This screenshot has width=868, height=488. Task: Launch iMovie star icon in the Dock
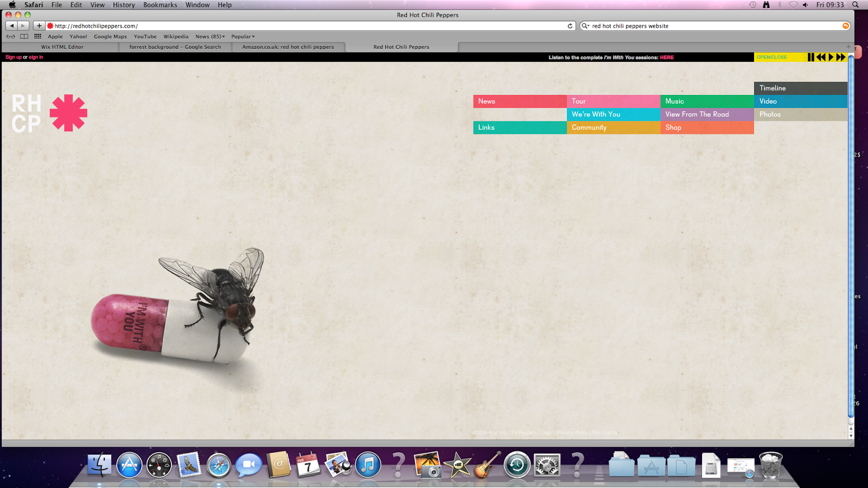pos(457,465)
